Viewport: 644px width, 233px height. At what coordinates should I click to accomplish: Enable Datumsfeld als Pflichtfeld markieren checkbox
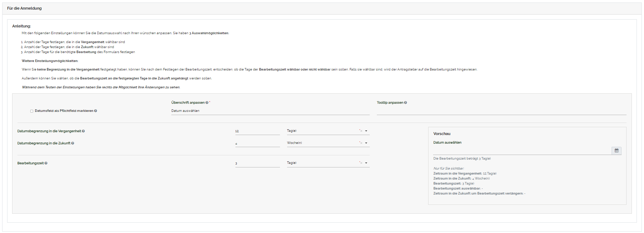point(32,111)
